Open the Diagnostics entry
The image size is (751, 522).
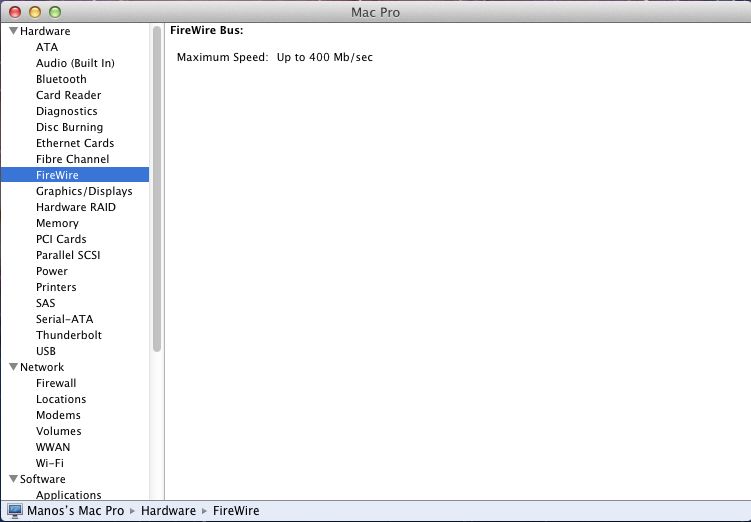click(67, 111)
